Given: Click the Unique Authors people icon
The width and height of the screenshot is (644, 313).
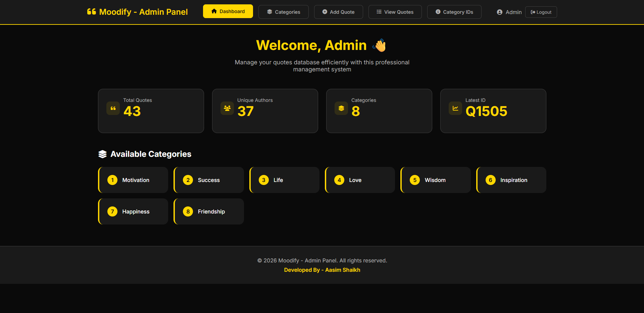Looking at the screenshot, I should 227,108.
